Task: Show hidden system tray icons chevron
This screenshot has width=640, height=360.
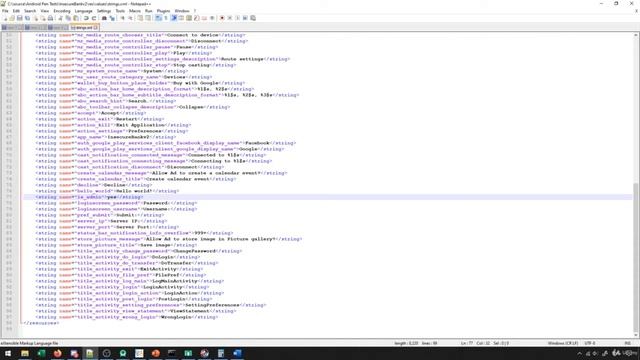Action: 579,353
